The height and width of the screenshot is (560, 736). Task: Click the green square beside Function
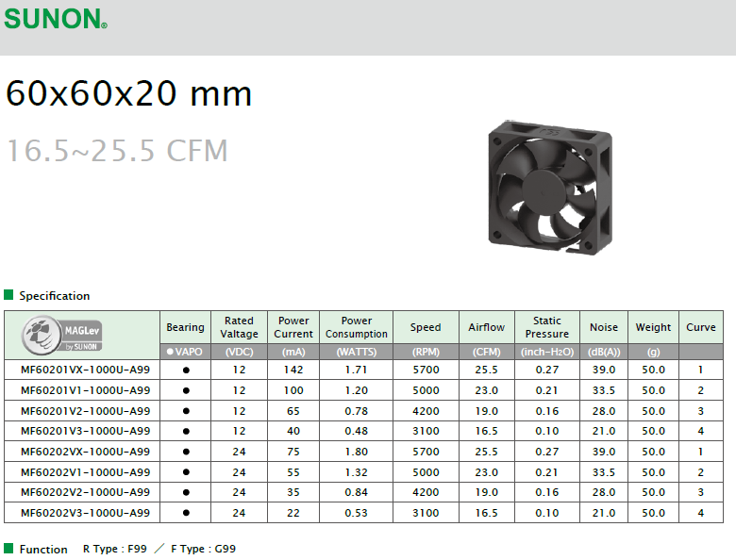click(9, 549)
